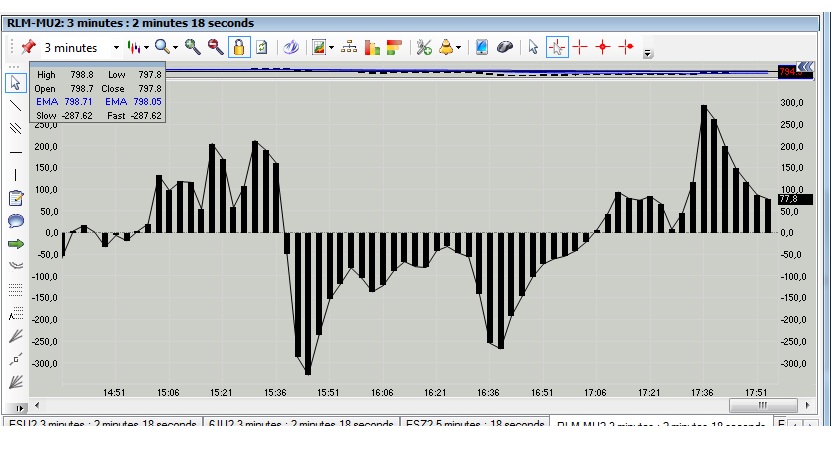Click the magnifying glass zoom tool

click(x=162, y=47)
